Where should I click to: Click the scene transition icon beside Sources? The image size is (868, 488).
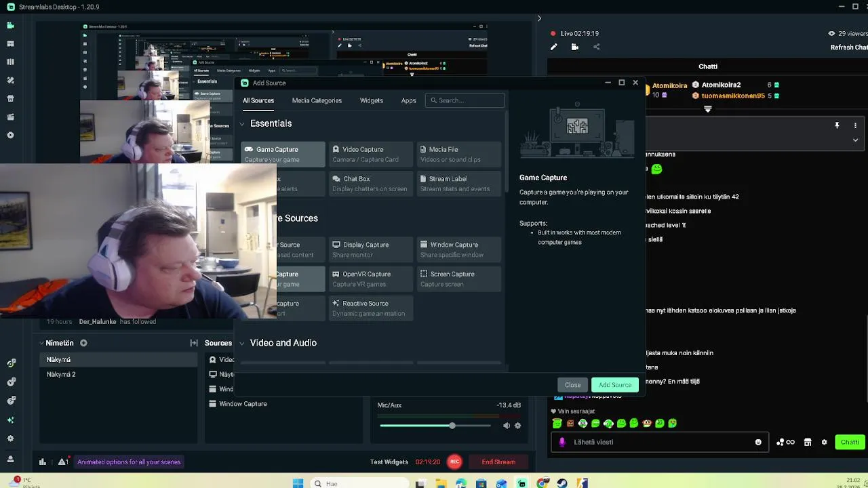[x=194, y=343]
